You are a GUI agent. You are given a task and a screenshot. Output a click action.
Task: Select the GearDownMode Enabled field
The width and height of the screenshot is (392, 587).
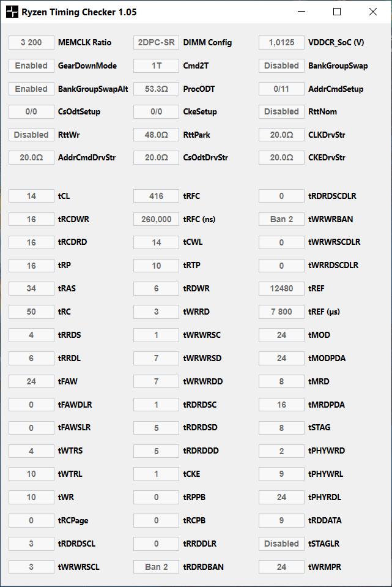coord(31,65)
